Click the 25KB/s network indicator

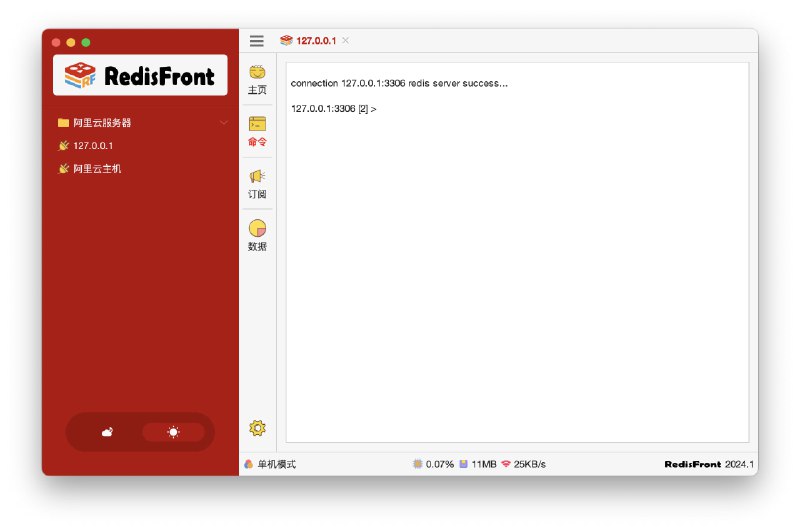[x=523, y=464]
